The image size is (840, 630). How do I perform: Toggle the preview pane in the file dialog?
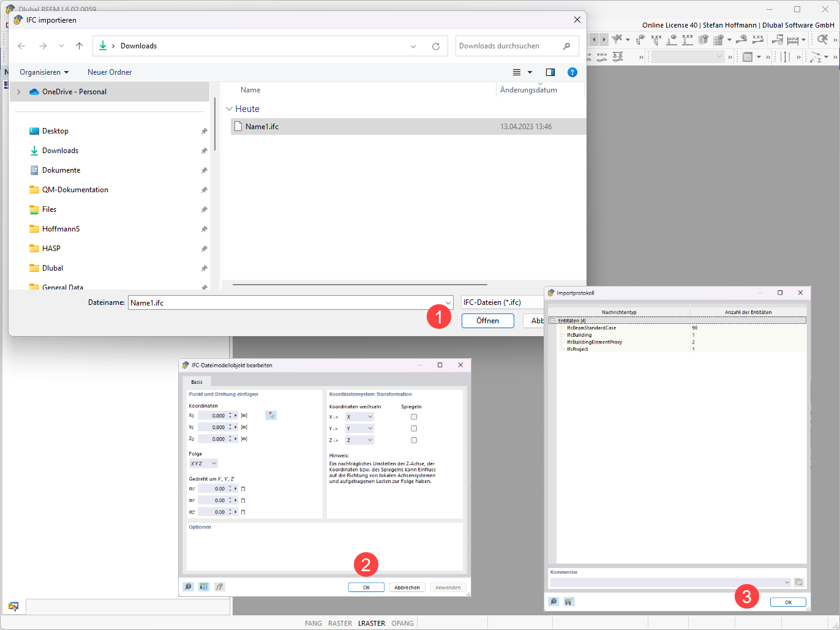click(x=550, y=72)
